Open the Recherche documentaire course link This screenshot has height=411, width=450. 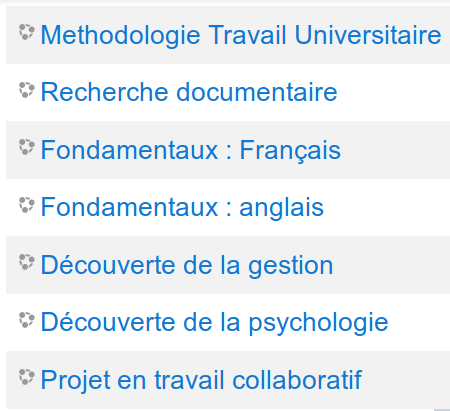click(x=189, y=92)
